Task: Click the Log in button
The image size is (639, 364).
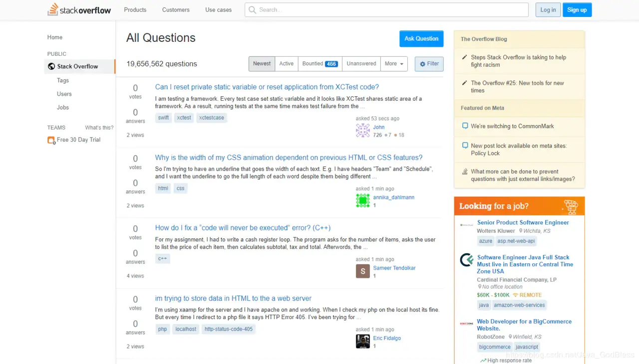Action: [x=548, y=10]
